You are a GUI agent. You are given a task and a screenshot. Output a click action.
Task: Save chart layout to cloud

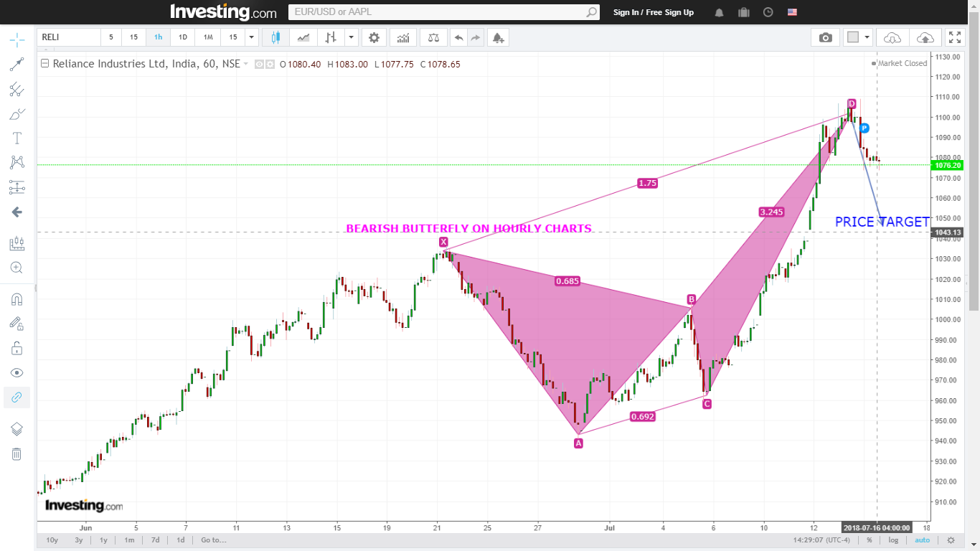point(925,37)
